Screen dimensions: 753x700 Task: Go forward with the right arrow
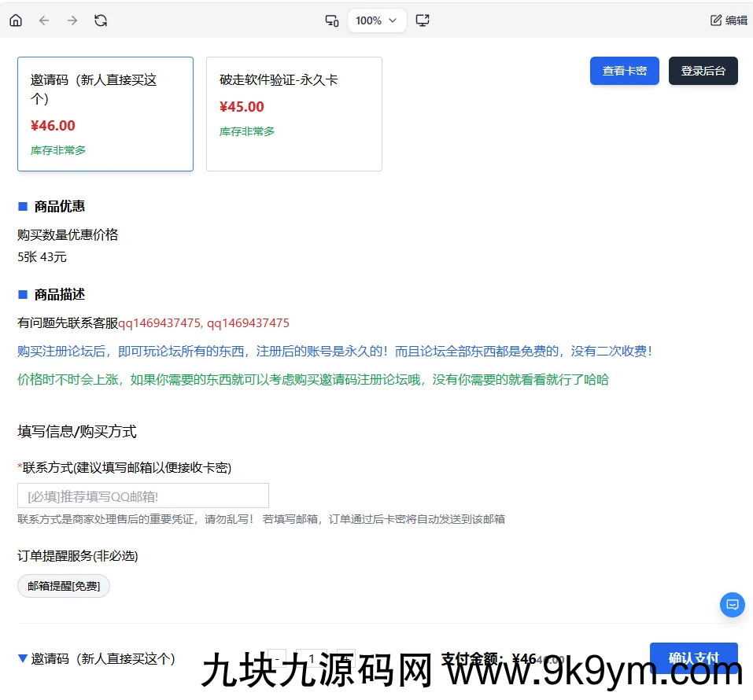point(72,20)
